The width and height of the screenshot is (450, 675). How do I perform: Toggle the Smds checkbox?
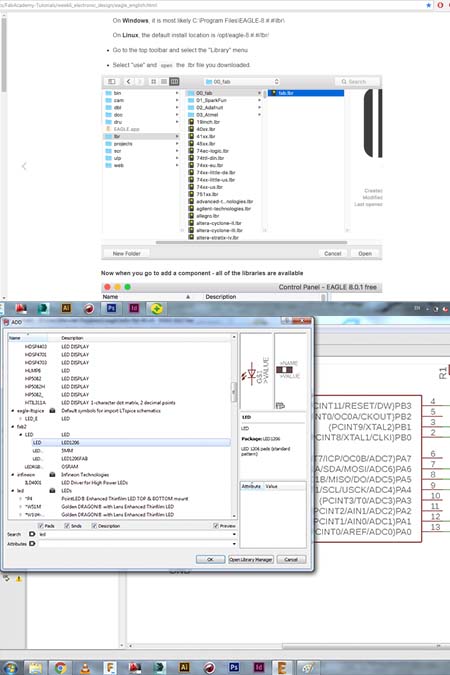pyautogui.click(x=67, y=526)
